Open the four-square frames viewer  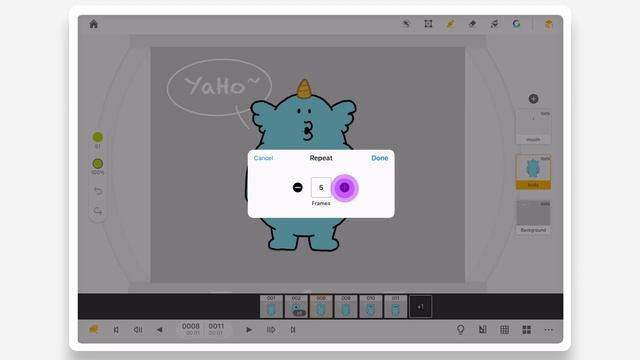click(527, 330)
